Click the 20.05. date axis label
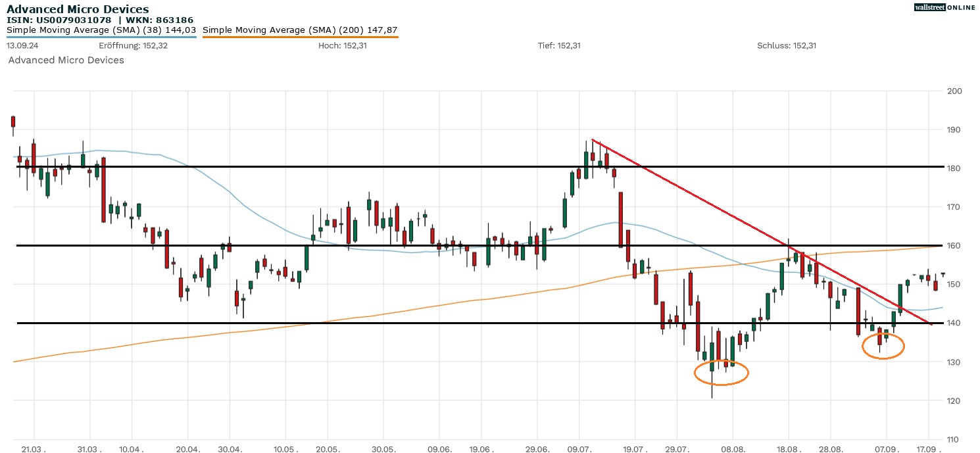 (328, 449)
